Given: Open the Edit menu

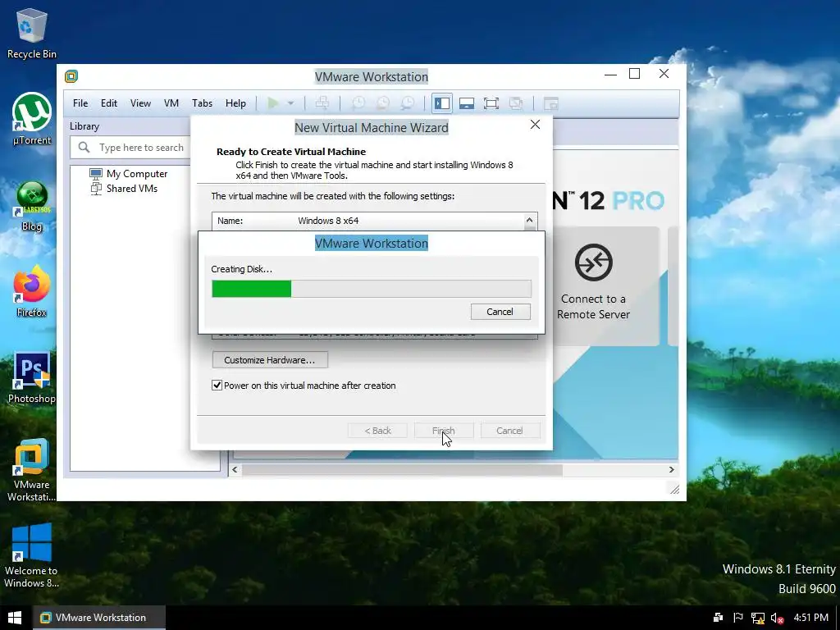Looking at the screenshot, I should (x=109, y=103).
